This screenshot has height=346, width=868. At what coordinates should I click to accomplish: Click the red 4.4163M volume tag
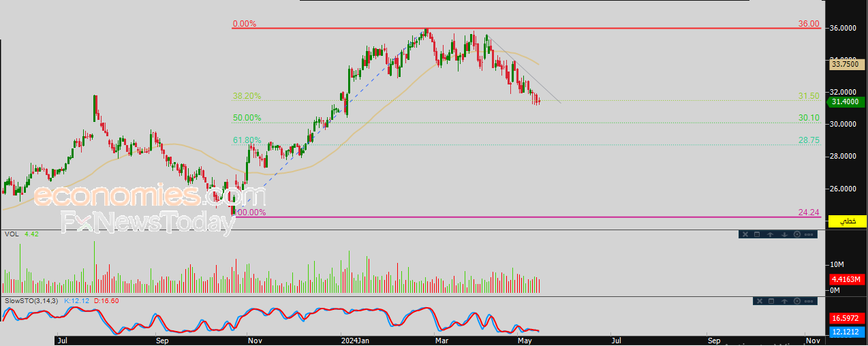(847, 279)
